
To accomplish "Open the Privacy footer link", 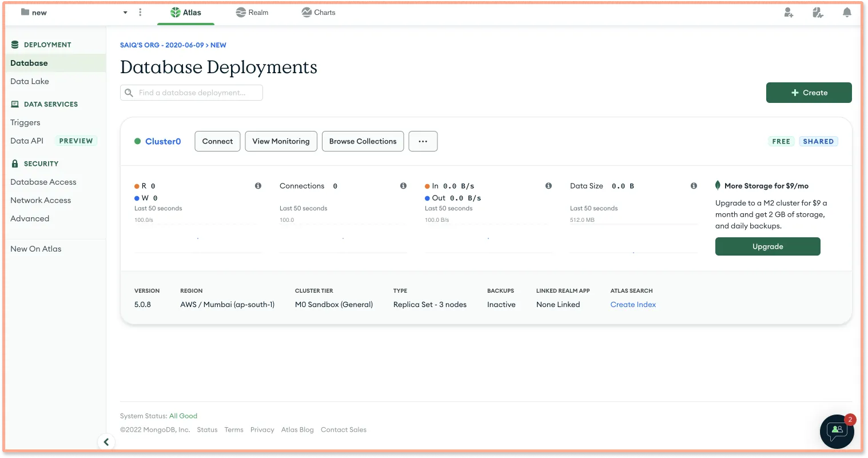I will tap(262, 429).
